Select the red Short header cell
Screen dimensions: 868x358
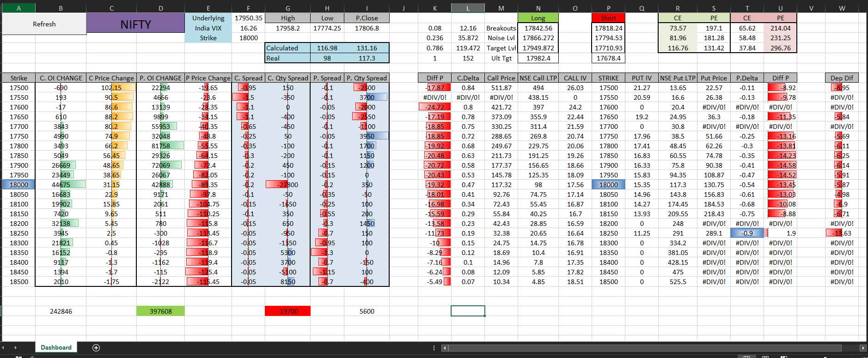pyautogui.click(x=608, y=18)
